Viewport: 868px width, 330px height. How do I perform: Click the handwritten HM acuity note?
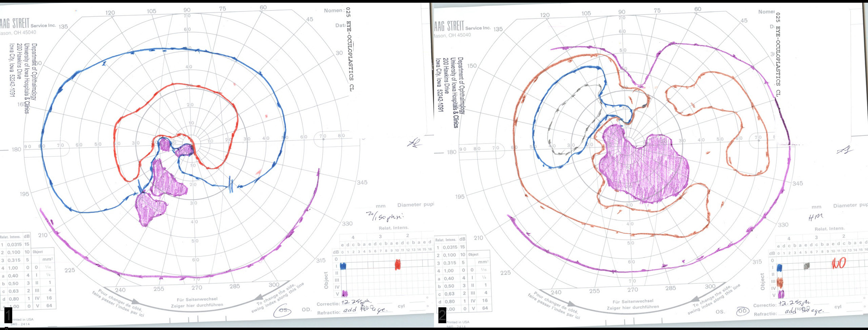click(x=816, y=217)
